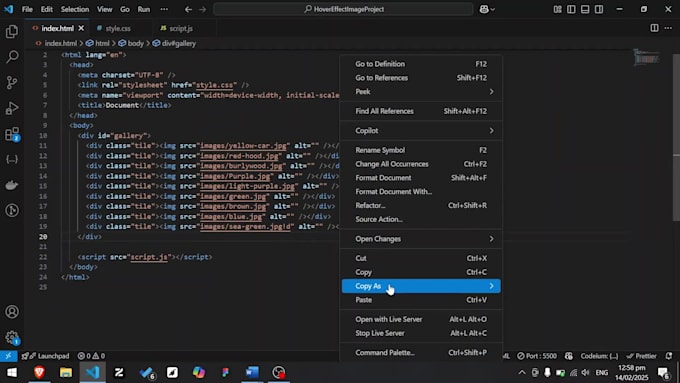The width and height of the screenshot is (680, 383).
Task: Expand the Copy As submenu
Action: [x=421, y=286]
